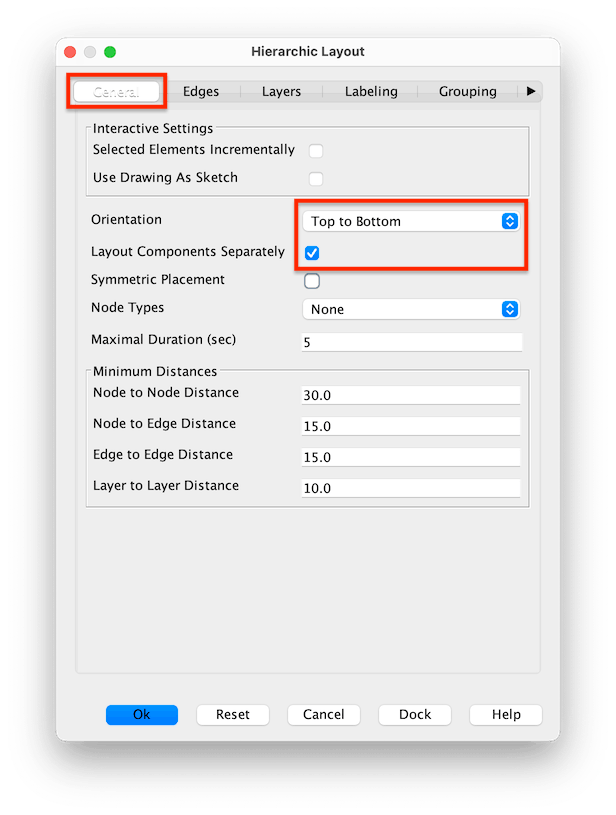Reset the layout settings
Screen dimensions: 616x815
(x=233, y=715)
